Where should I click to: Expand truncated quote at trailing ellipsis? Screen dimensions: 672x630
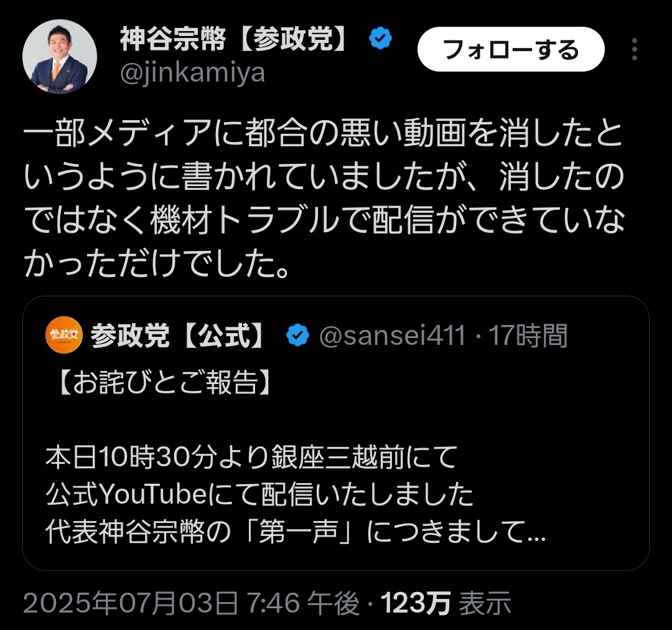tap(535, 532)
